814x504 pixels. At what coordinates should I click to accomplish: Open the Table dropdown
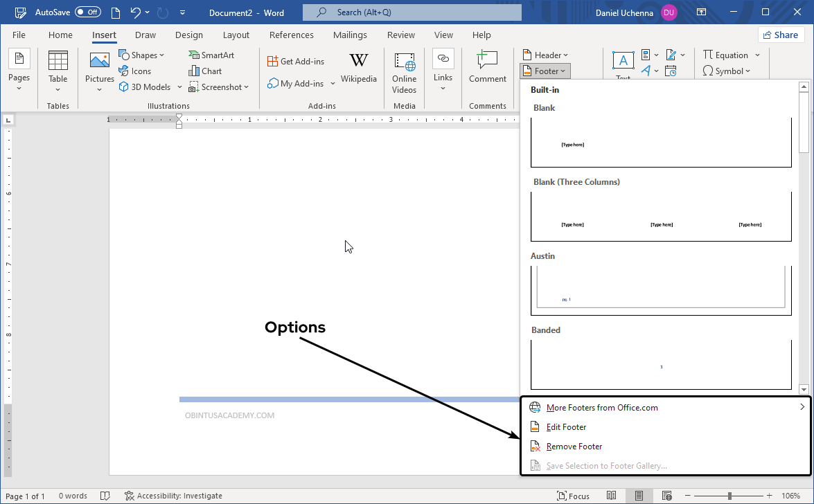pos(58,72)
